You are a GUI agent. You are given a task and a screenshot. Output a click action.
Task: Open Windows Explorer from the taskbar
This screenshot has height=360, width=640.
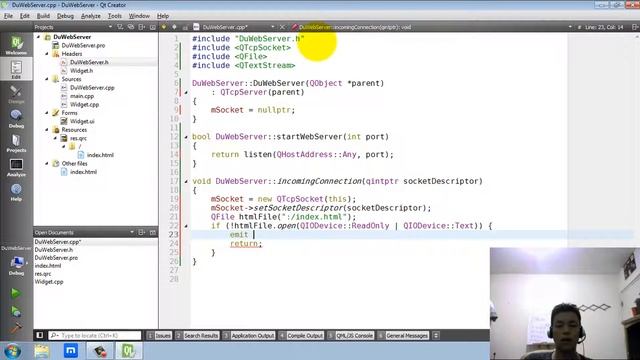(42, 351)
